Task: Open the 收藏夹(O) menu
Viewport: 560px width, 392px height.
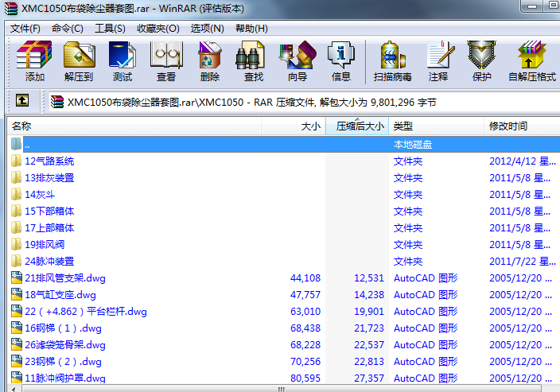Action: (158, 29)
